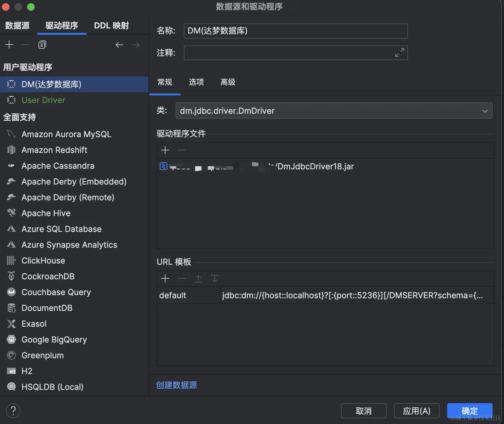Screen dimensions: 504x424
Task: Click the Amazon Aurora MySQL icon
Action: 11,134
